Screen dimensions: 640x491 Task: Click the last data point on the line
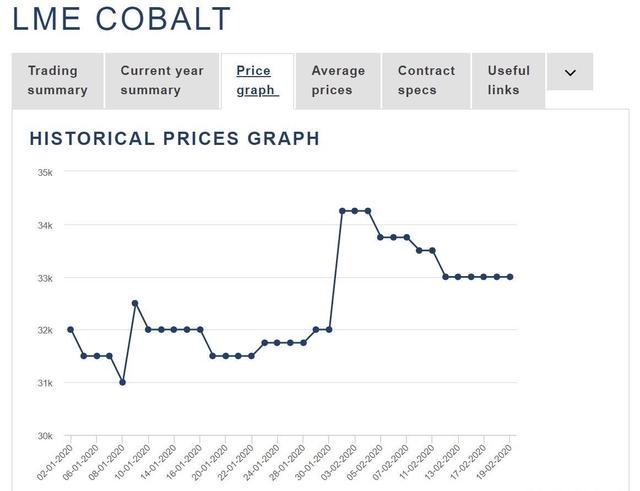[x=511, y=277]
